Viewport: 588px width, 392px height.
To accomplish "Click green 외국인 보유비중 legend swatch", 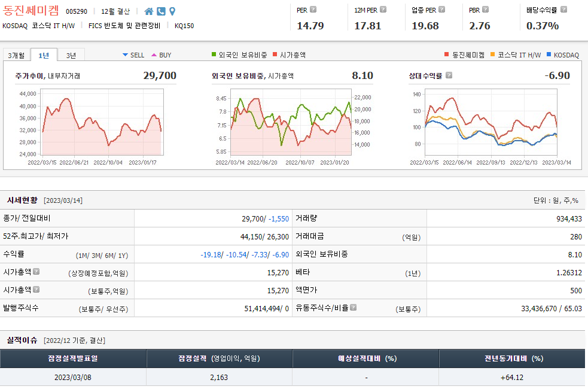I will [x=214, y=54].
